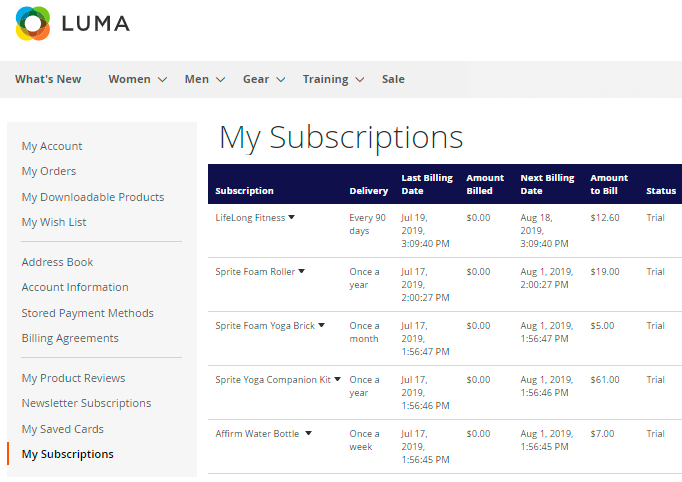Open the Women menu dropdown
The image size is (682, 482).
pyautogui.click(x=137, y=79)
